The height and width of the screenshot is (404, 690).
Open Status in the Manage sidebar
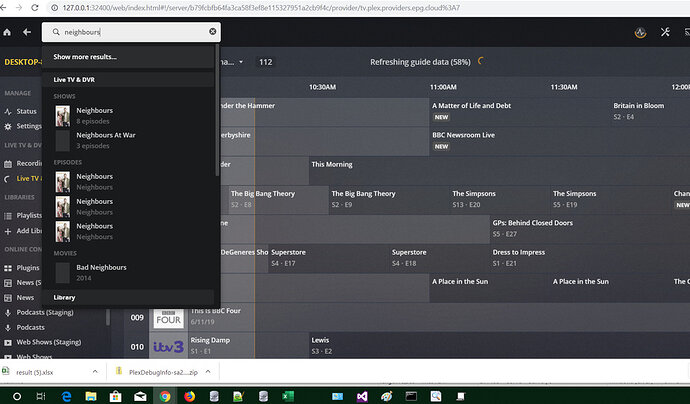(26, 111)
